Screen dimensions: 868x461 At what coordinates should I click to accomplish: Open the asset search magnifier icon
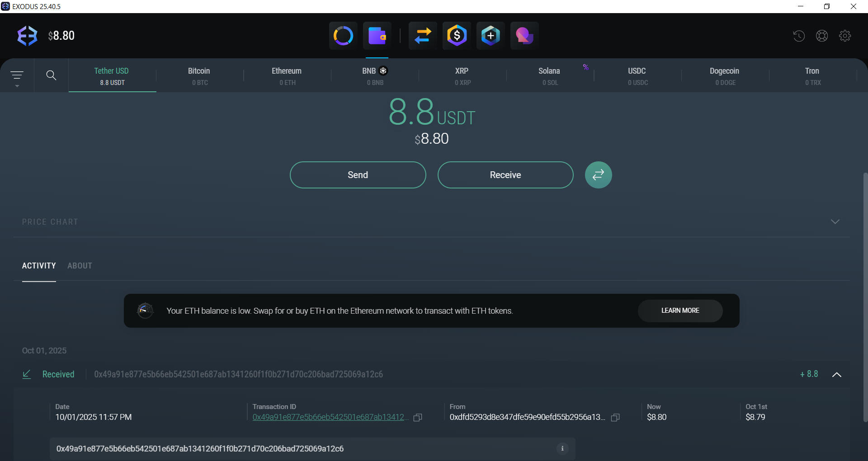51,75
